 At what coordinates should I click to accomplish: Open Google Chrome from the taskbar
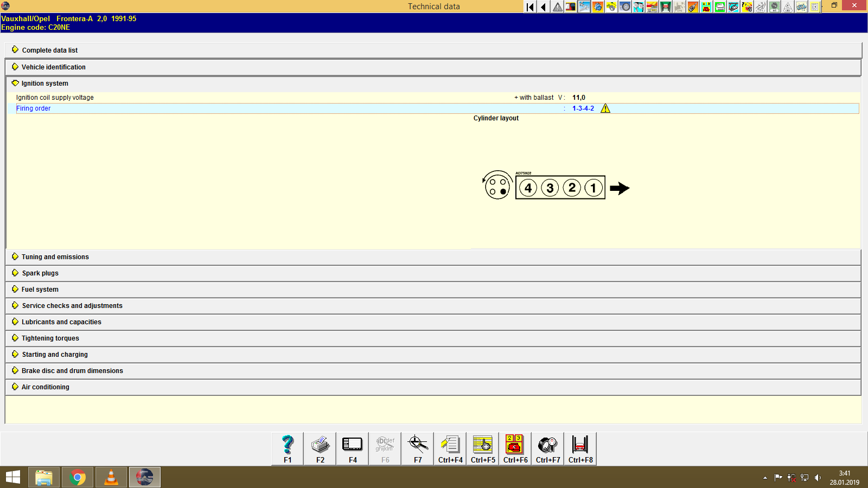point(78,477)
